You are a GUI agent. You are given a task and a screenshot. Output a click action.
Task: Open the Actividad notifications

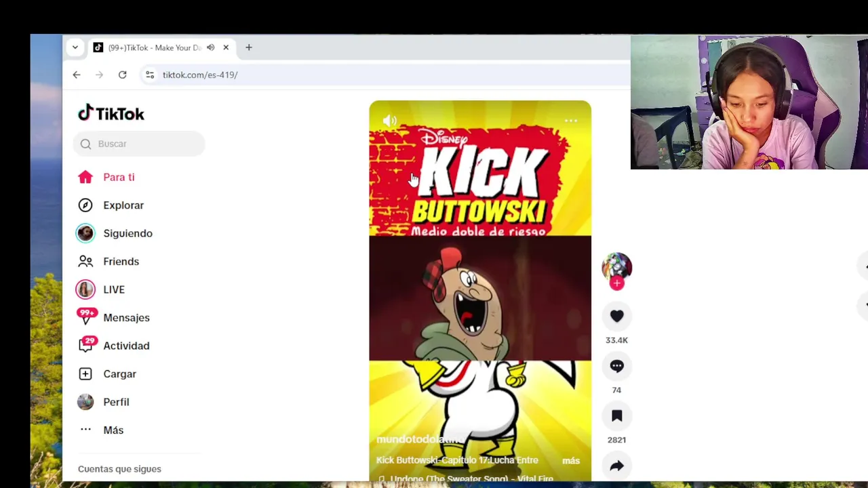tap(126, 346)
